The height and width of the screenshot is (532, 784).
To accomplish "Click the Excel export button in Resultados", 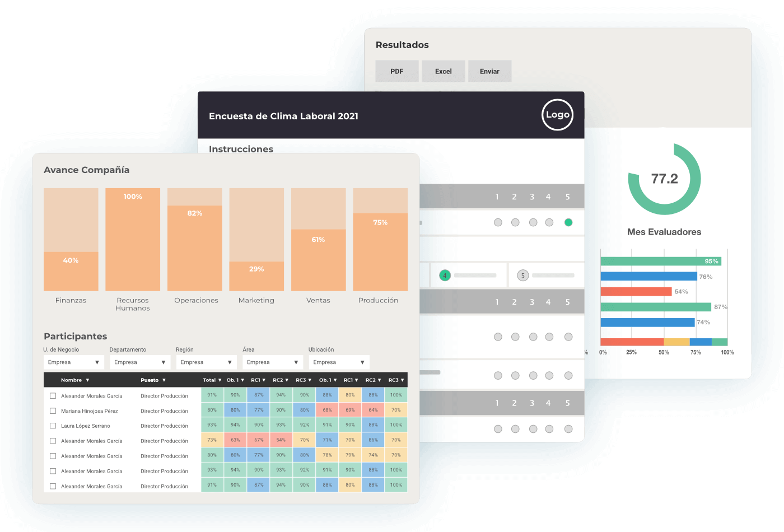I will pos(443,71).
